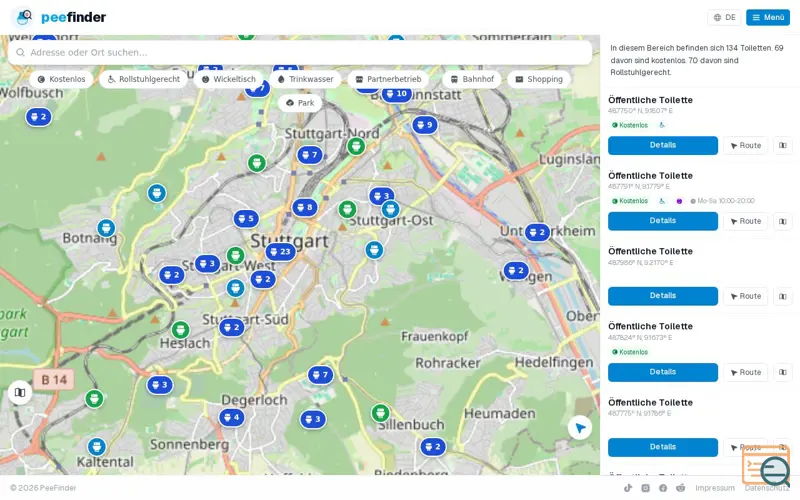Open the Datenschutz link

click(766, 488)
